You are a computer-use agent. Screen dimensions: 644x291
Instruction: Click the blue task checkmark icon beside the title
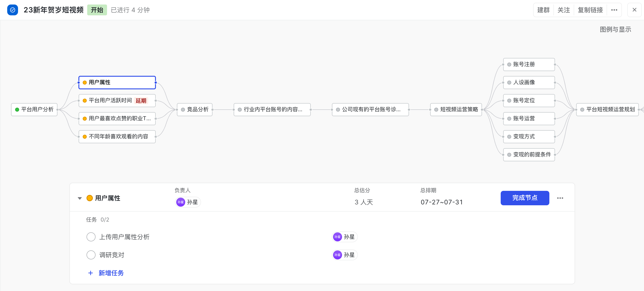tap(12, 10)
